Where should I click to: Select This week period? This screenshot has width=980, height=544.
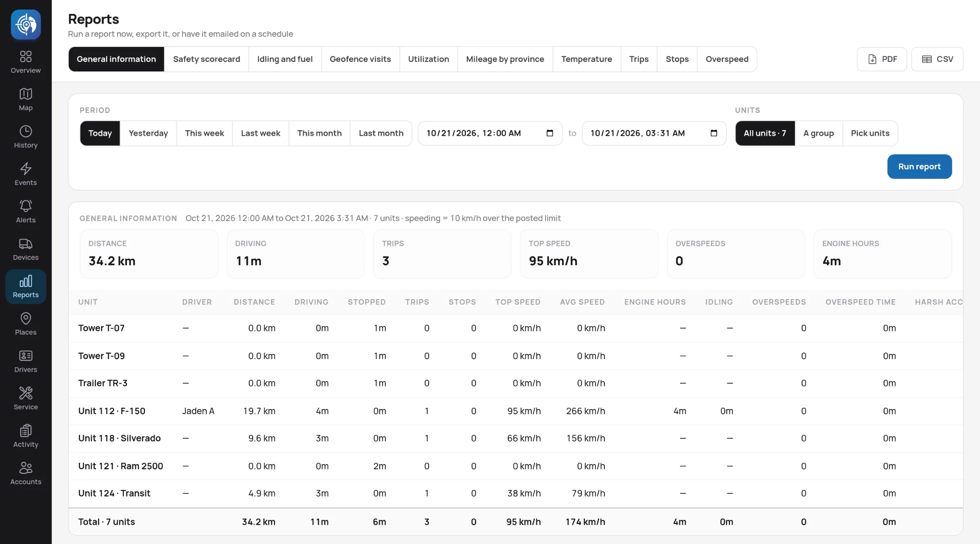[204, 133]
